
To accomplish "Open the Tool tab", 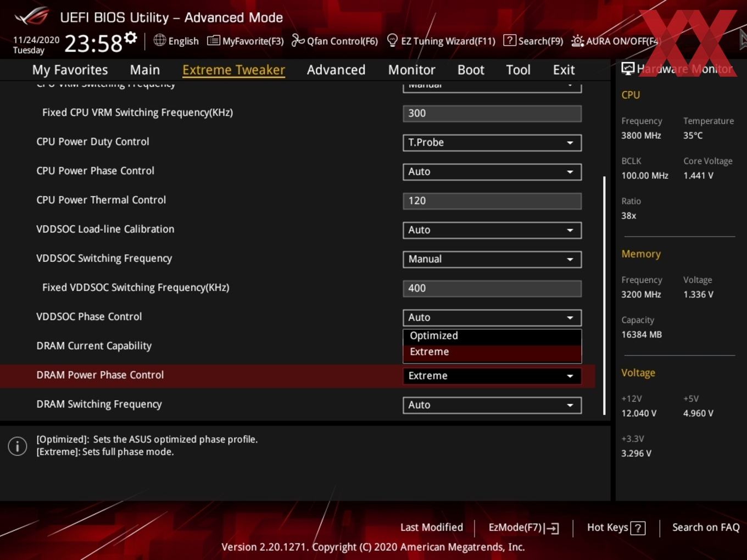I will pos(518,70).
